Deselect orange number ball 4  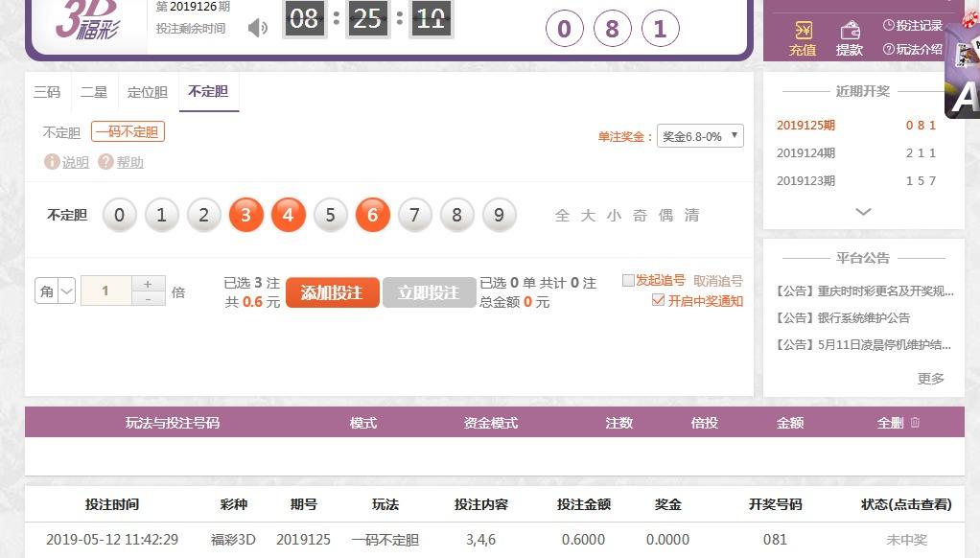(x=288, y=215)
